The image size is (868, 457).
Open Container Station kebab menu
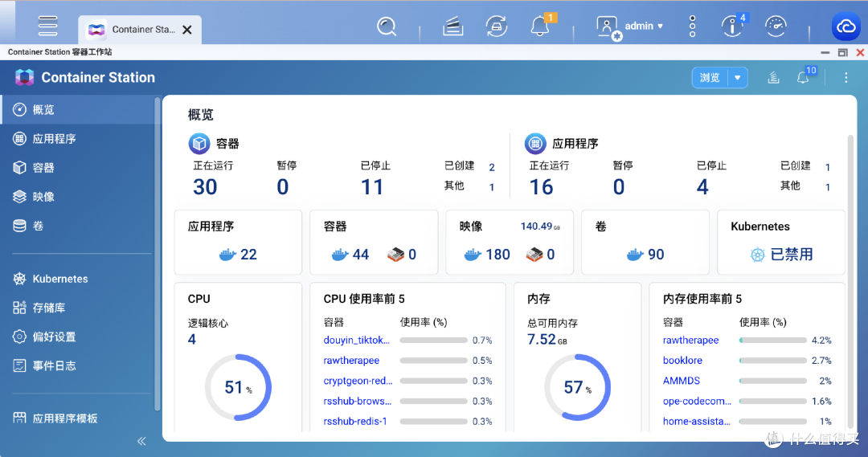pyautogui.click(x=845, y=77)
